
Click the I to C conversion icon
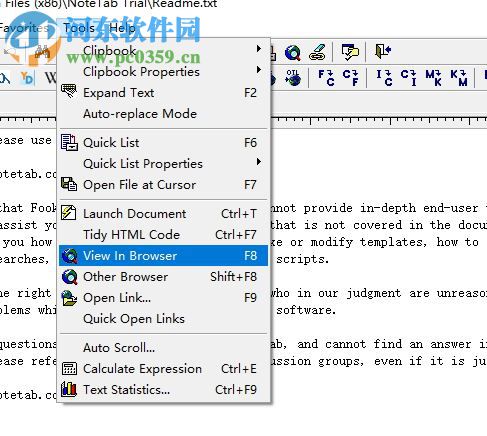(x=384, y=78)
